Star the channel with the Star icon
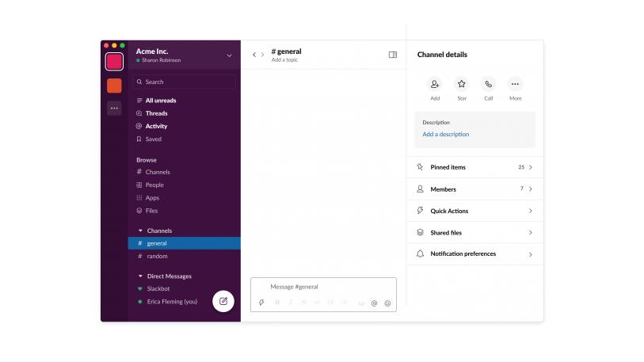This screenshot has width=644, height=362. click(x=462, y=84)
